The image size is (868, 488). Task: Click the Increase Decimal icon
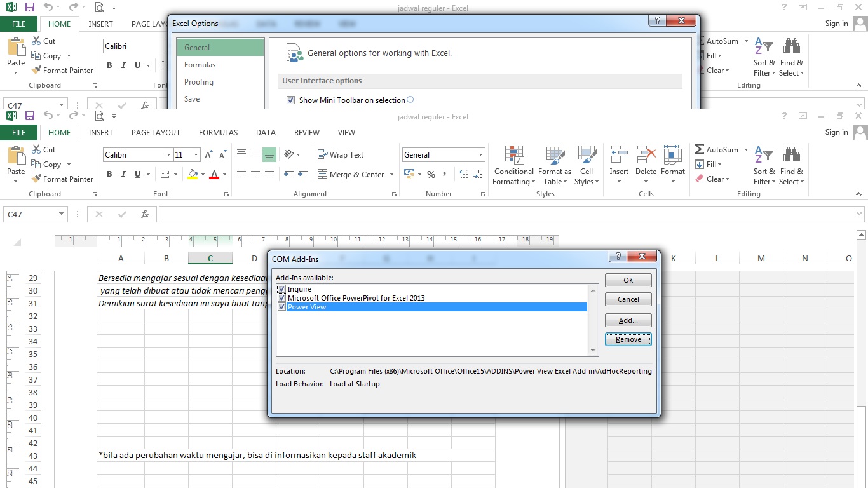tap(463, 174)
